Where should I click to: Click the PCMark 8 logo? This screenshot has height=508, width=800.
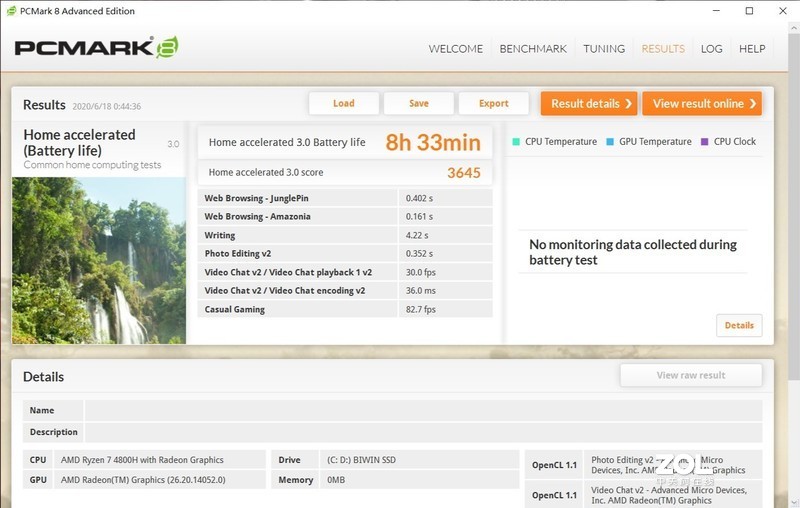click(96, 47)
